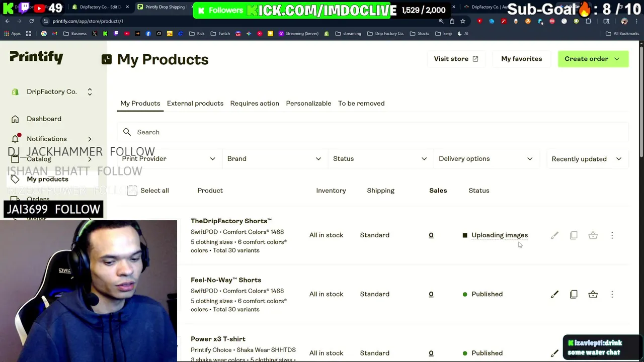The image size is (644, 362).
Task: Open the Power x3 T-shirt product link
Action: pyautogui.click(x=218, y=339)
